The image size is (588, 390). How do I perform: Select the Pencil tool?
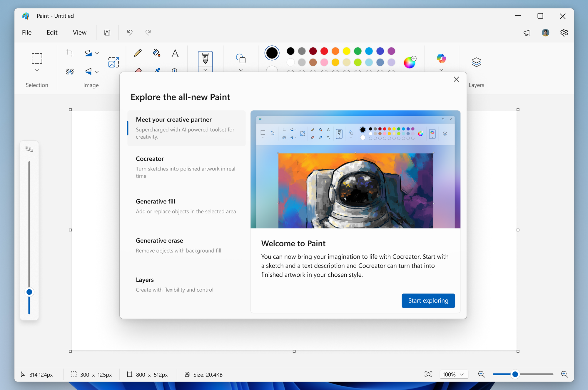click(137, 53)
